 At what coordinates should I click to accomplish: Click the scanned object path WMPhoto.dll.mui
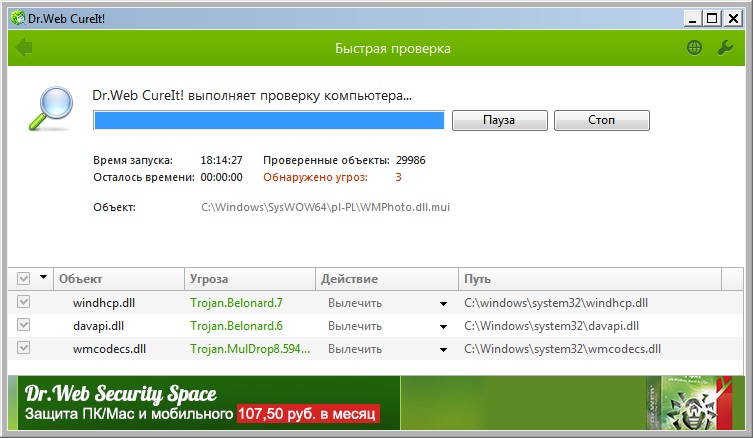coord(326,207)
